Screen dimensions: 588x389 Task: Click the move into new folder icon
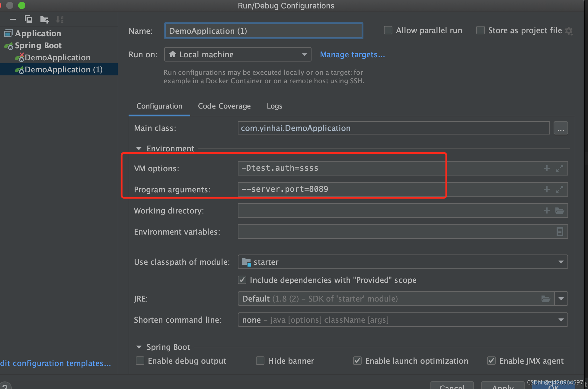[x=44, y=20]
